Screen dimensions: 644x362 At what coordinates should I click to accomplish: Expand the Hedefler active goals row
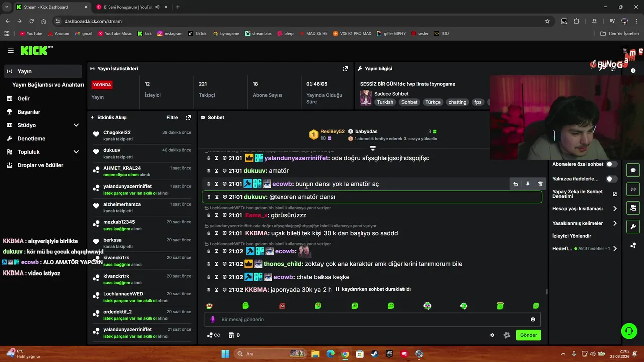(615, 249)
